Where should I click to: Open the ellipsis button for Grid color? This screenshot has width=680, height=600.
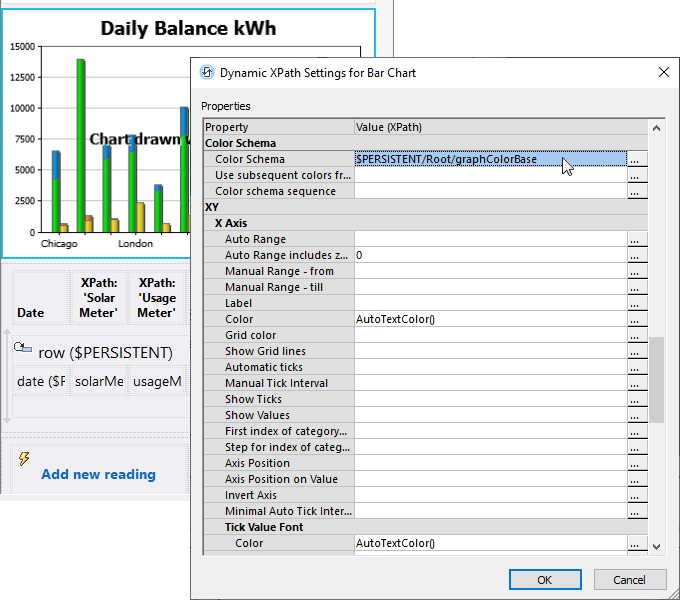click(635, 335)
